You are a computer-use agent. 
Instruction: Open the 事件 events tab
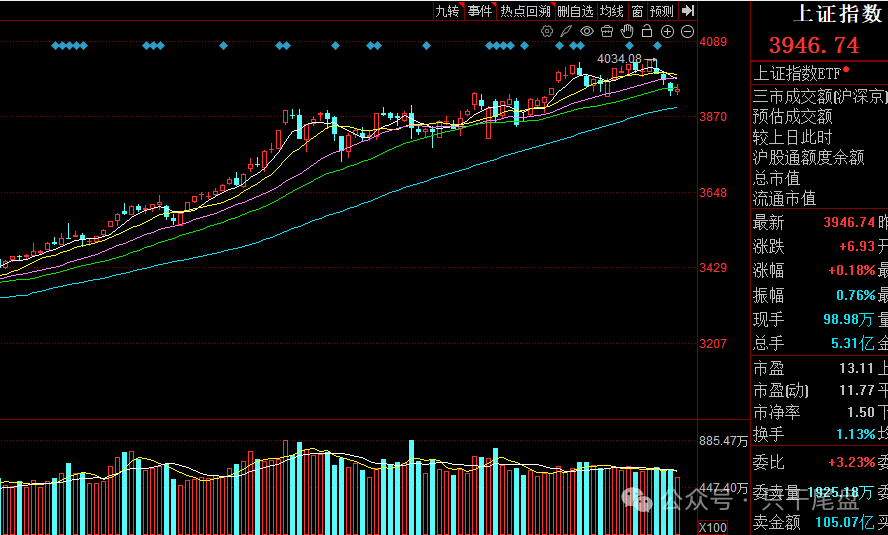click(x=480, y=11)
